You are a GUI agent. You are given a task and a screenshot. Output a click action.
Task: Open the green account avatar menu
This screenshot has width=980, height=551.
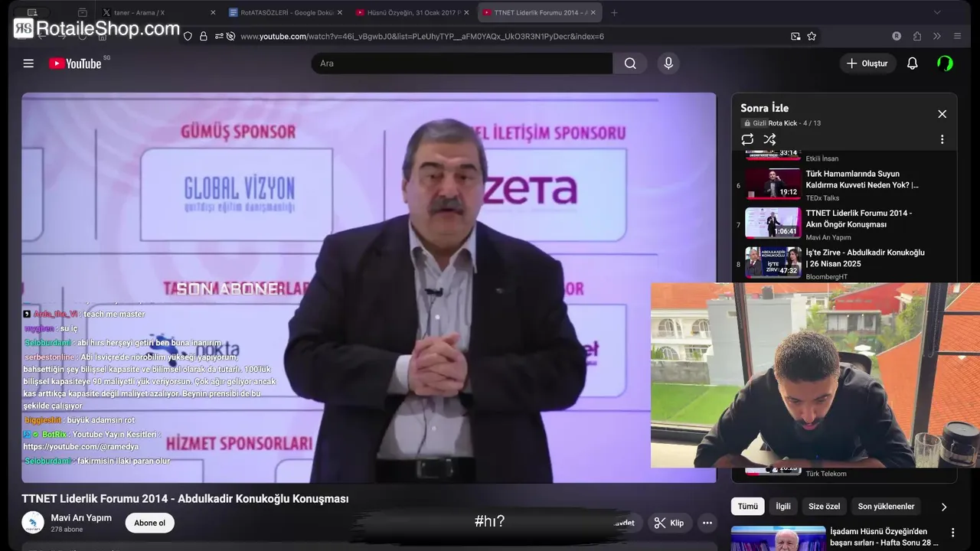tap(946, 64)
